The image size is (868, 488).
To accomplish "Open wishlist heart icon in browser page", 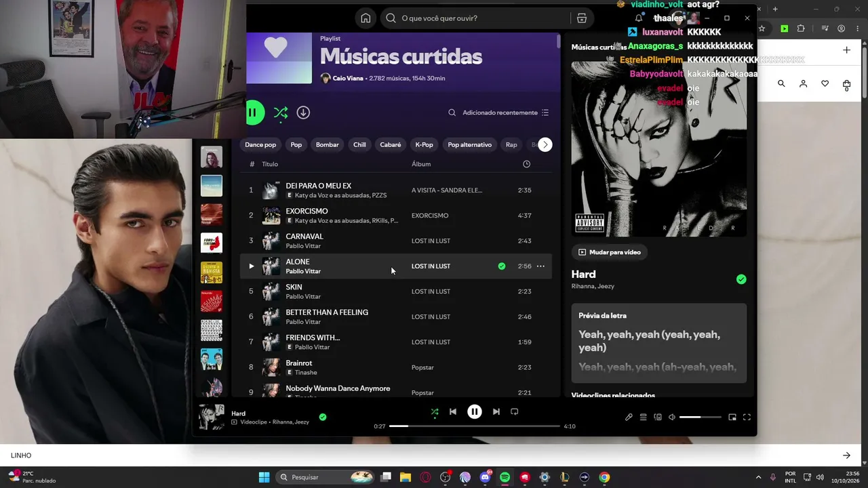I will pos(825,83).
